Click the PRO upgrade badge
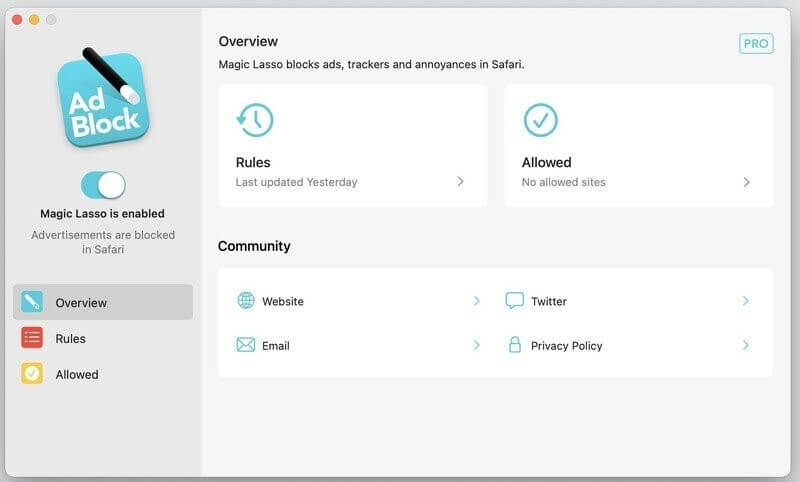This screenshot has height=482, width=800. [x=756, y=44]
